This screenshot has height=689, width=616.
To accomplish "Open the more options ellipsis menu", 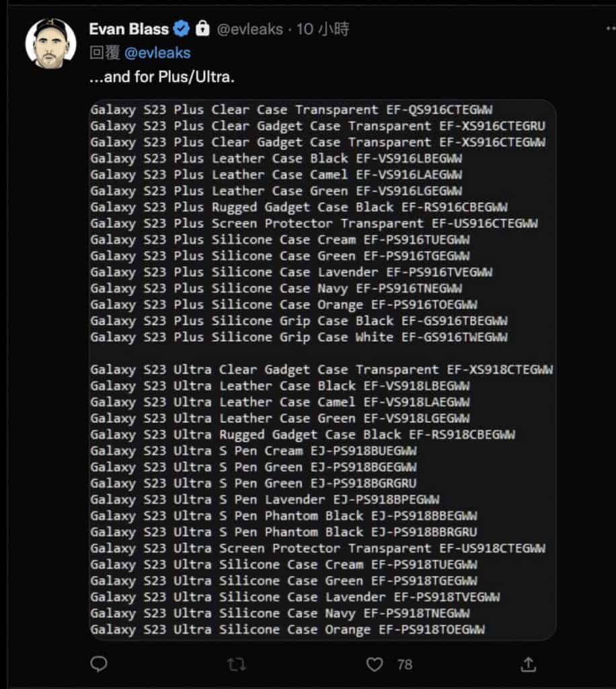I will coord(611,28).
